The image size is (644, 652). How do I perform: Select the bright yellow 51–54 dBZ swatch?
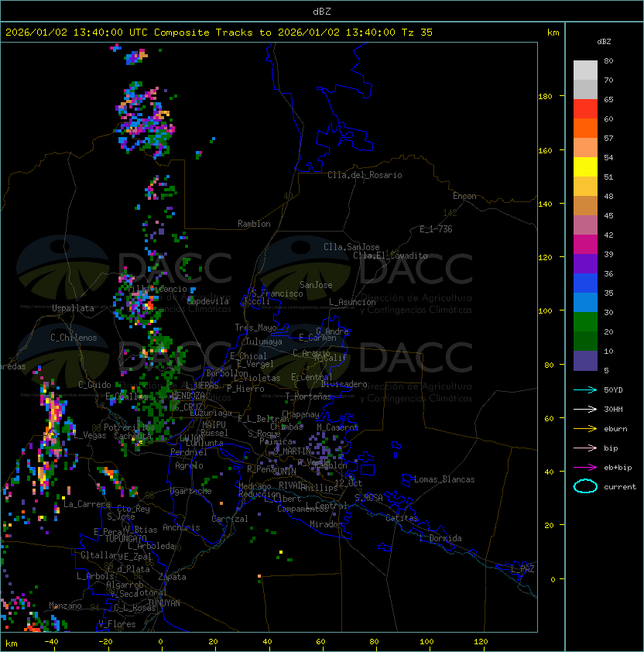pos(585,167)
